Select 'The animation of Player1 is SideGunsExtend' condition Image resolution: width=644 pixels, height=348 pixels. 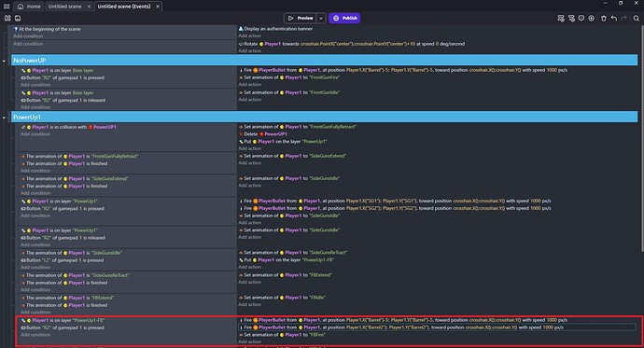(x=75, y=179)
